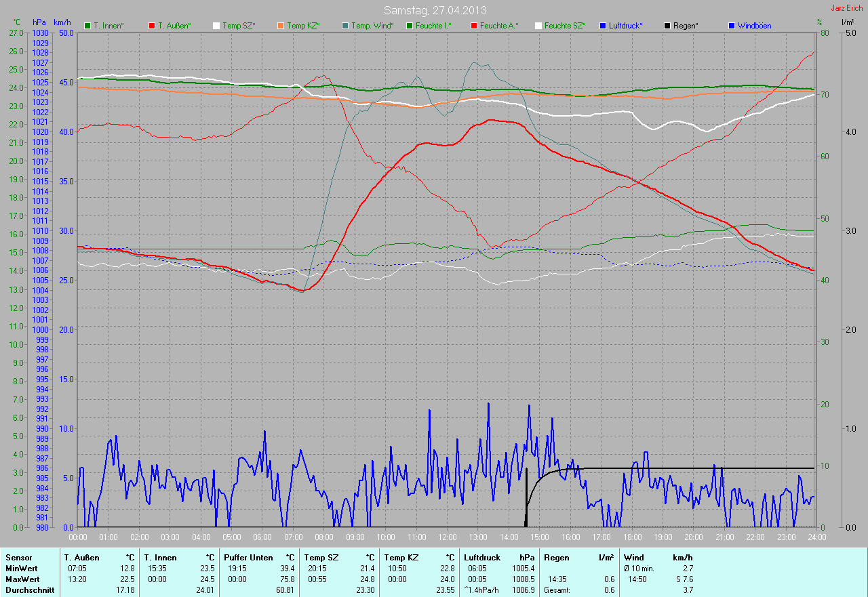Select the 'Feuchte SZ*' legend label

coord(565,26)
